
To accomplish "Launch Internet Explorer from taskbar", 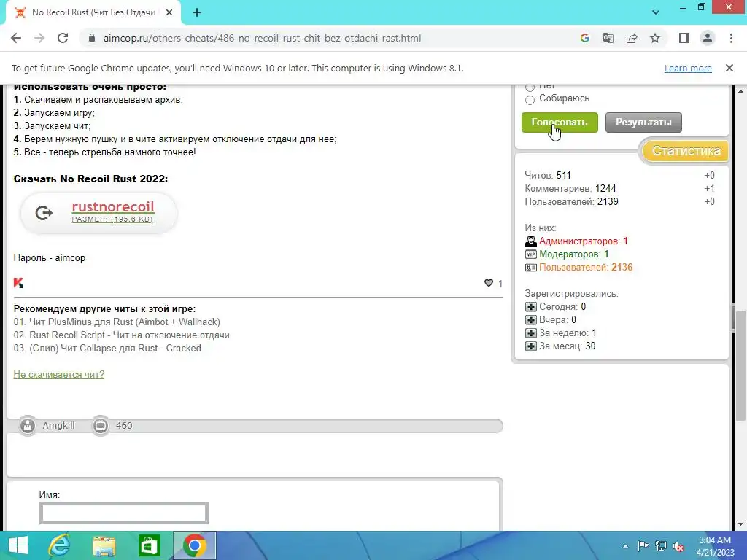I will pos(59,545).
